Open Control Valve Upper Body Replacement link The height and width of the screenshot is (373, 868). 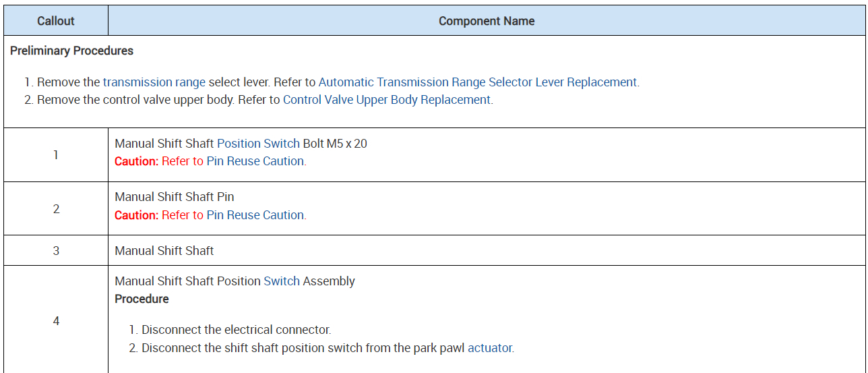pyautogui.click(x=387, y=100)
